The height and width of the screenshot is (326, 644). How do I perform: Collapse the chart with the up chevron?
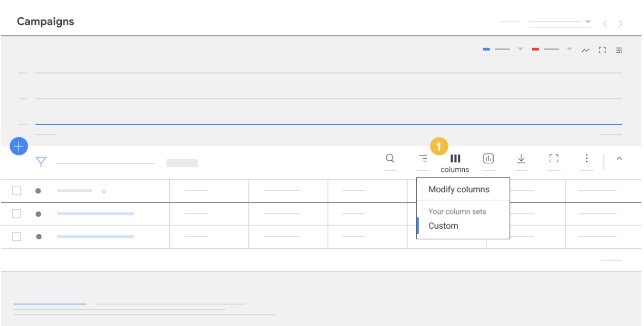click(x=619, y=159)
